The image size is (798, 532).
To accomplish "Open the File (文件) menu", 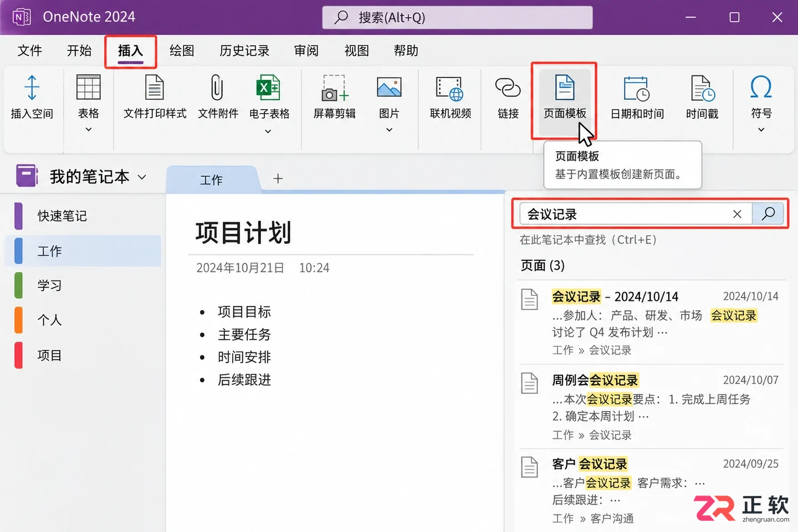I will pos(29,50).
